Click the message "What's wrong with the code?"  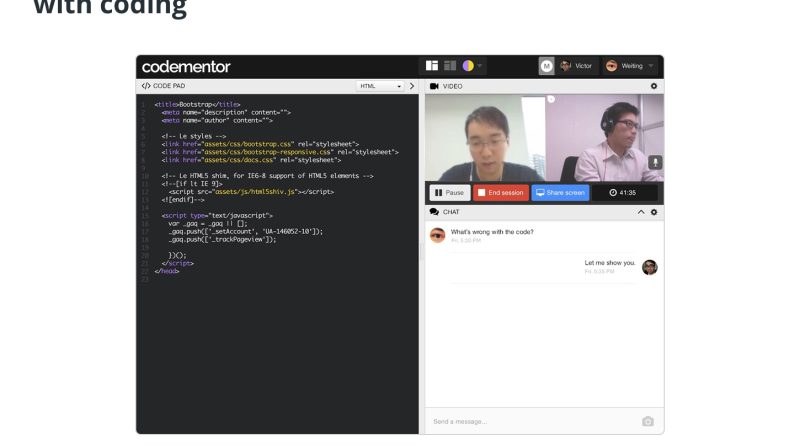coord(492,232)
